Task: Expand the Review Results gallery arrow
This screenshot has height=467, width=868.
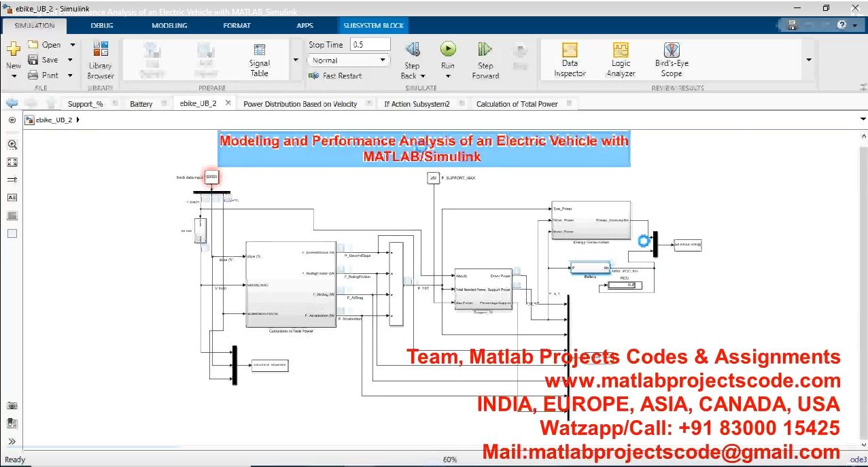Action: coord(808,60)
